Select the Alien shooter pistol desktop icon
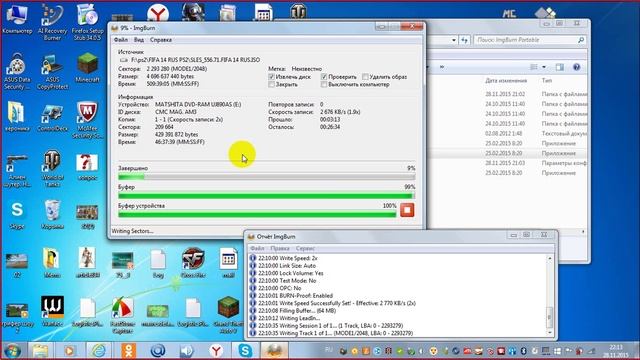The height and width of the screenshot is (360, 640). coord(17,171)
